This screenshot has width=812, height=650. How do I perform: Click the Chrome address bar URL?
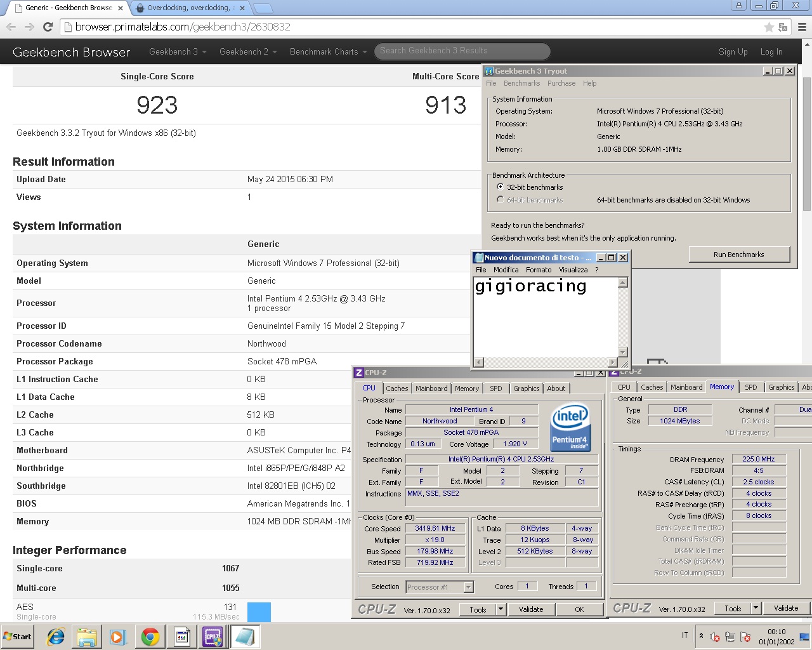pyautogui.click(x=183, y=27)
